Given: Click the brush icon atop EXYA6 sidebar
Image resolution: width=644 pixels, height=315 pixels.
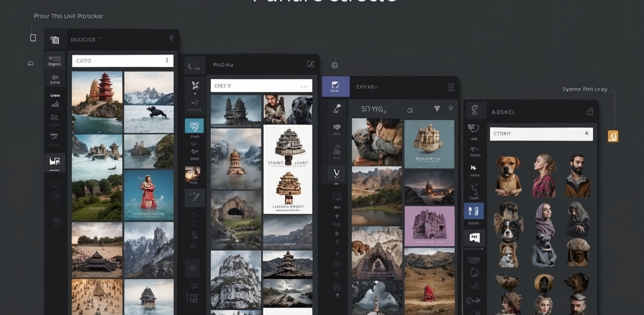Looking at the screenshot, I should (337, 108).
